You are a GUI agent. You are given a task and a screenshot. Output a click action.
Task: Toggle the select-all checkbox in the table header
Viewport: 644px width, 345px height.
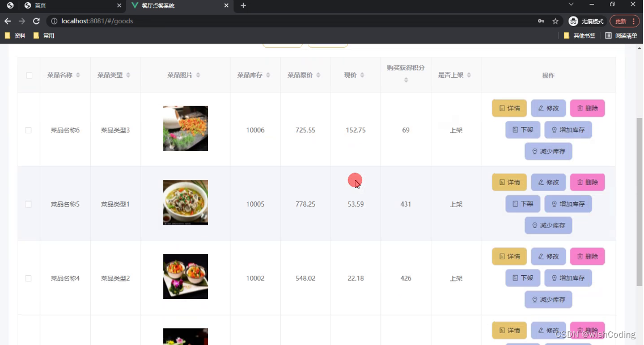pos(28,74)
